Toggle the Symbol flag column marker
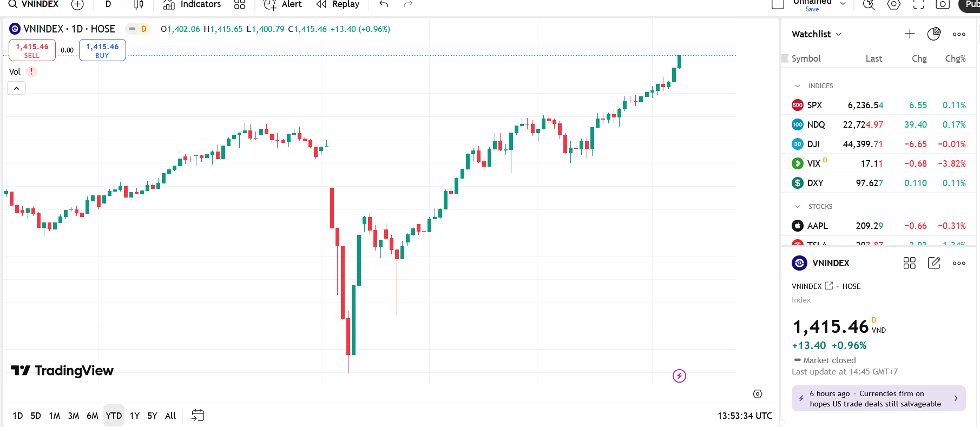The height and width of the screenshot is (427, 980). tap(785, 58)
